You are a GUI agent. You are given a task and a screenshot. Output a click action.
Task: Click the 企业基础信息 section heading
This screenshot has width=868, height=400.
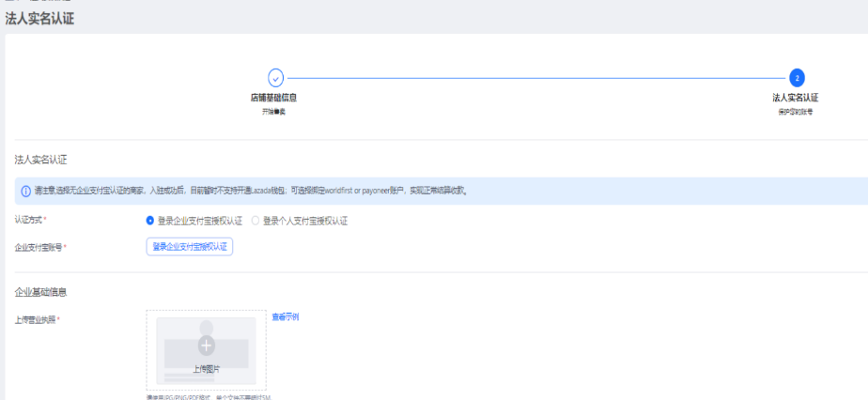(41, 292)
